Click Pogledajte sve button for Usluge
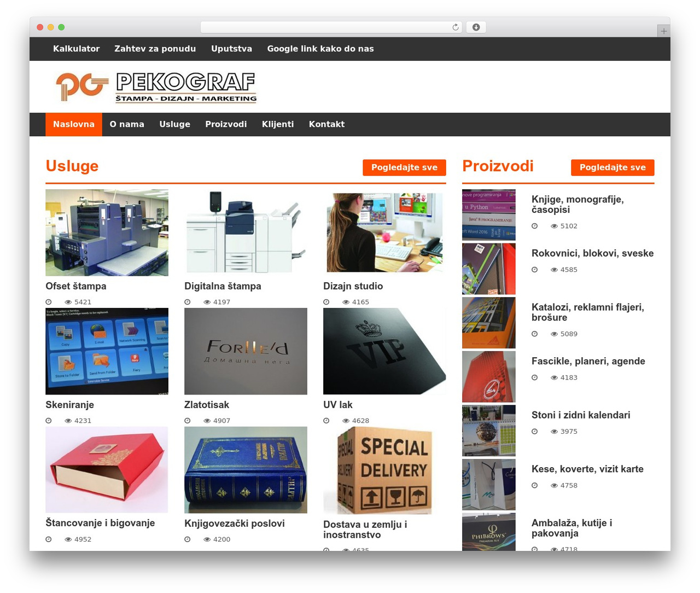Image resolution: width=700 pixels, height=593 pixels. [404, 167]
